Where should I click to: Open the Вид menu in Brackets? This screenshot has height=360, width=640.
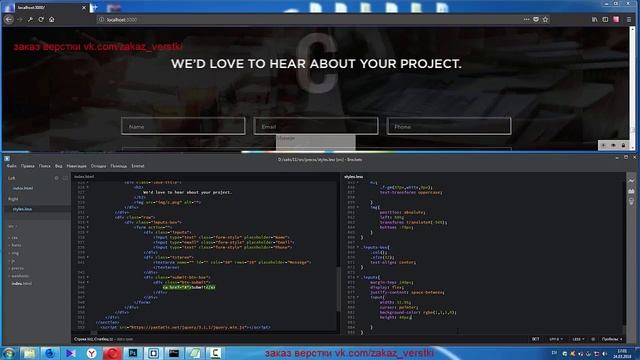(59, 166)
